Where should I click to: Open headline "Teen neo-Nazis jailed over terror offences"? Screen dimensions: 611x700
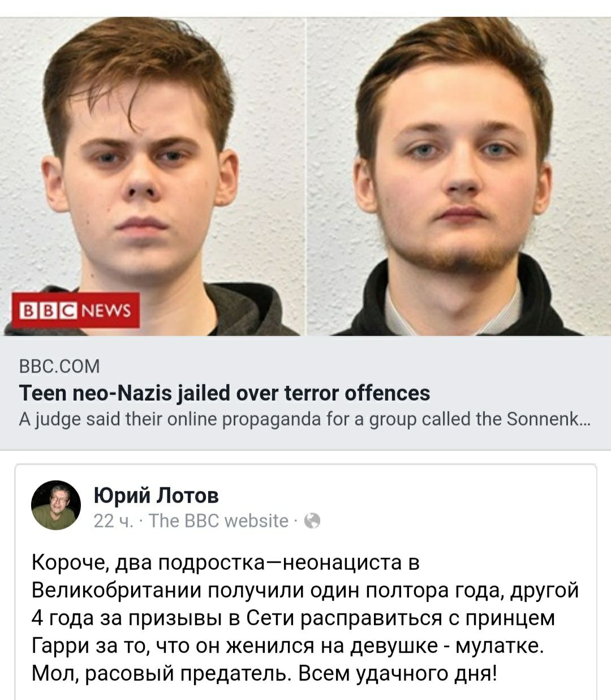(225, 393)
